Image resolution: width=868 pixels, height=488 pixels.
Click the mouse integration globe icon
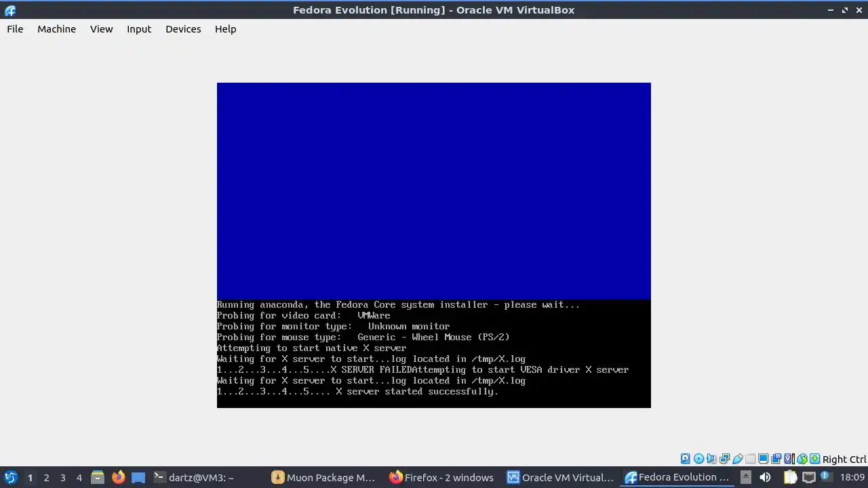click(802, 459)
